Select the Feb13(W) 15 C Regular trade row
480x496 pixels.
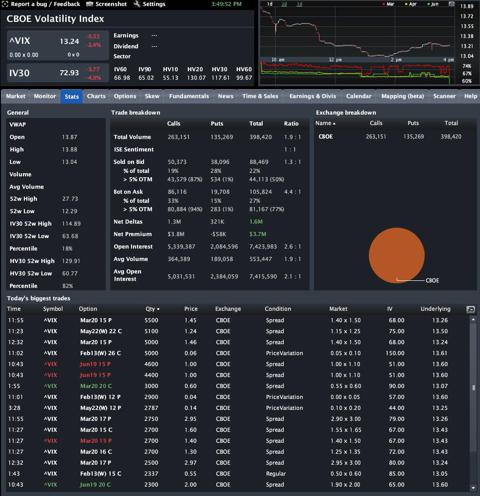click(237, 474)
